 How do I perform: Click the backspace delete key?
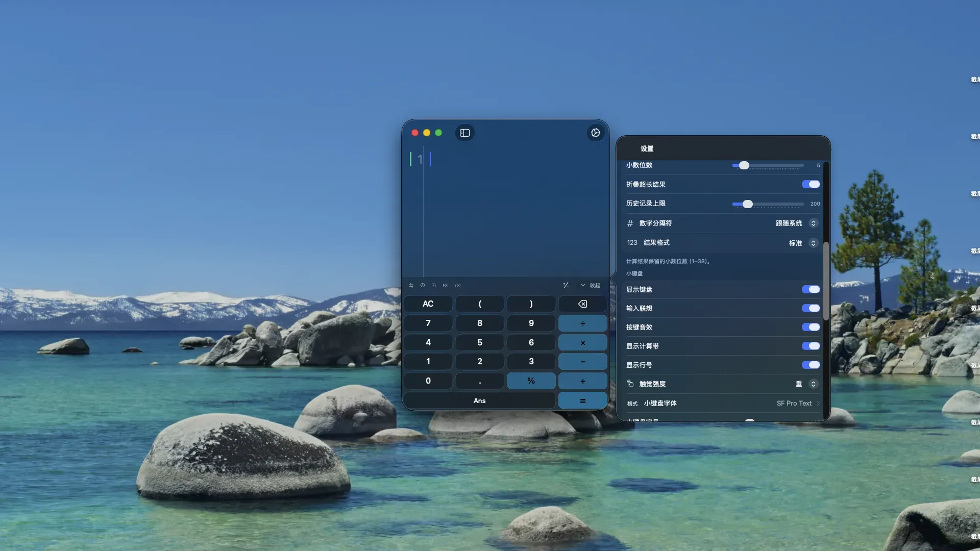tap(582, 304)
